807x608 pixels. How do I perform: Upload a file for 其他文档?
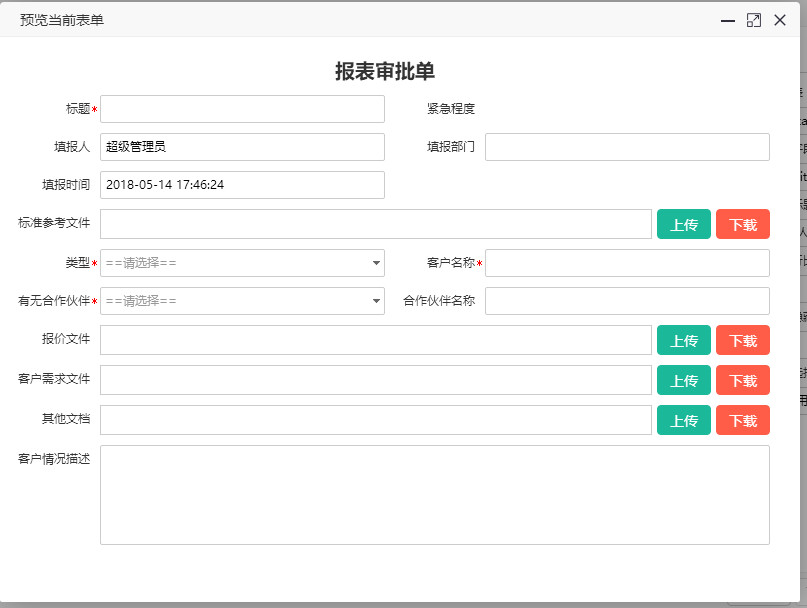tap(683, 420)
